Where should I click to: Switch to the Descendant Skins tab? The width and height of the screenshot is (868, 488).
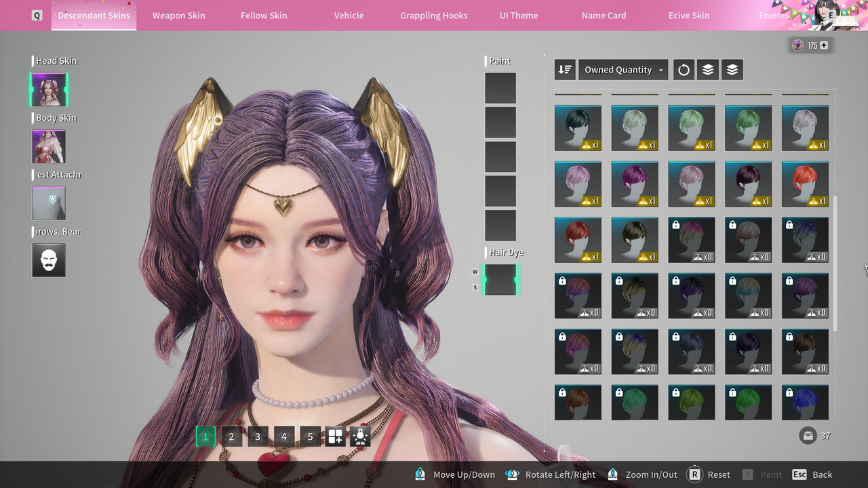tap(94, 16)
